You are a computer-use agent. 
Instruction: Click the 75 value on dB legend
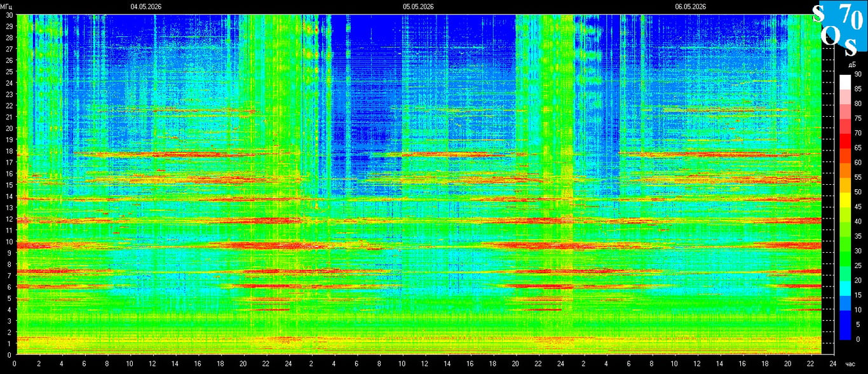click(x=858, y=119)
